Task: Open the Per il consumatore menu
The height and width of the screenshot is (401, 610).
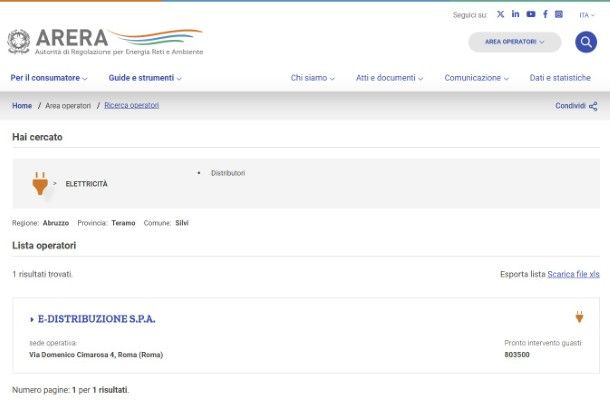Action: tap(49, 78)
